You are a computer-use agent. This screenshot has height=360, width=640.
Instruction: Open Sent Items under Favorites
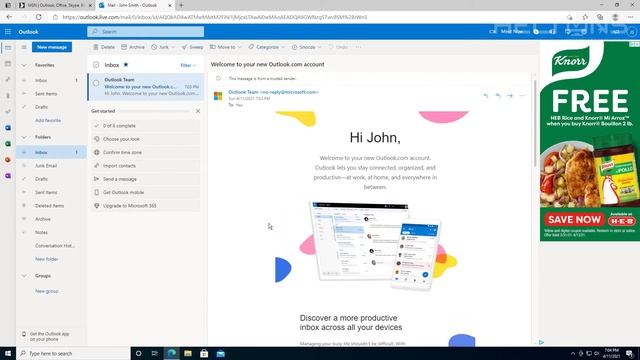pos(51,94)
